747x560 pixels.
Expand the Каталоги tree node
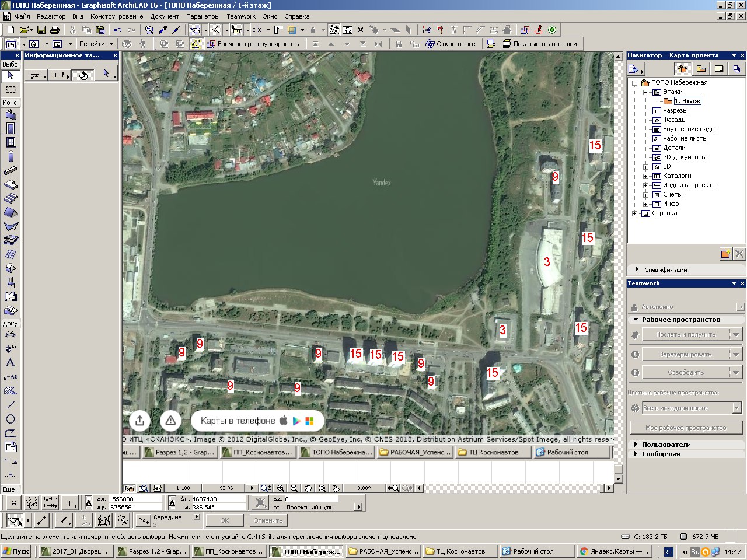click(x=646, y=176)
